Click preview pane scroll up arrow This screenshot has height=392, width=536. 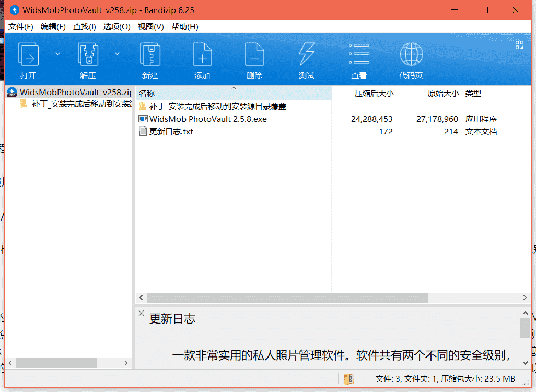[x=525, y=313]
